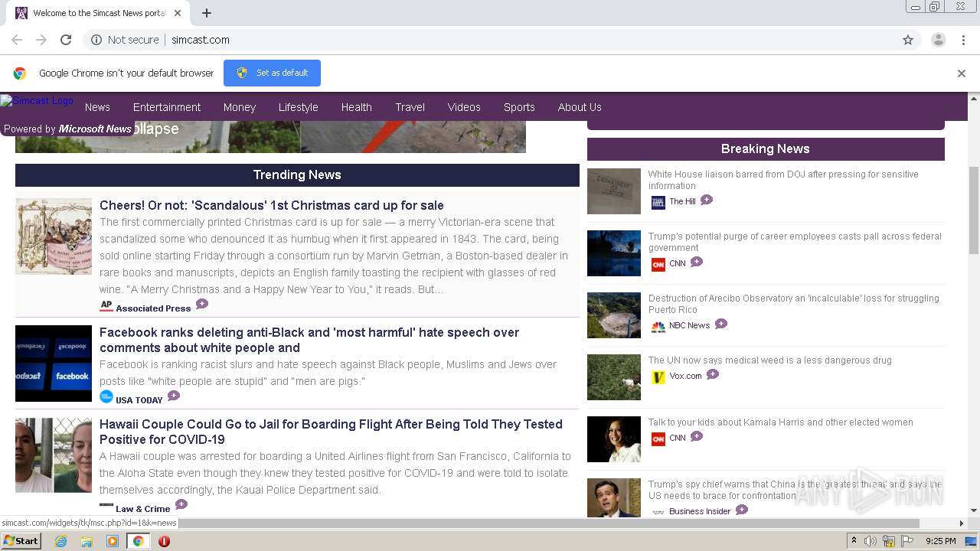Open the file explorer taskbar icon
The image size is (980, 551).
tap(87, 541)
